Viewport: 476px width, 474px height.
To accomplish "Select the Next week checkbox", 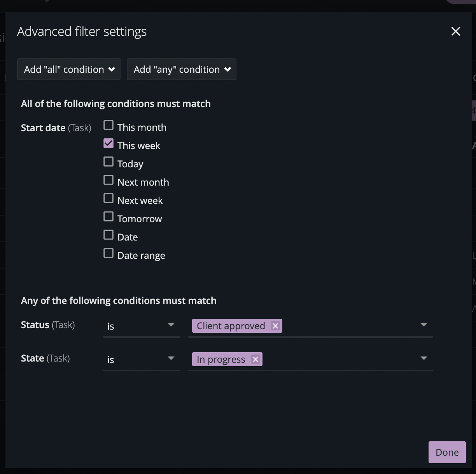I will 108,198.
